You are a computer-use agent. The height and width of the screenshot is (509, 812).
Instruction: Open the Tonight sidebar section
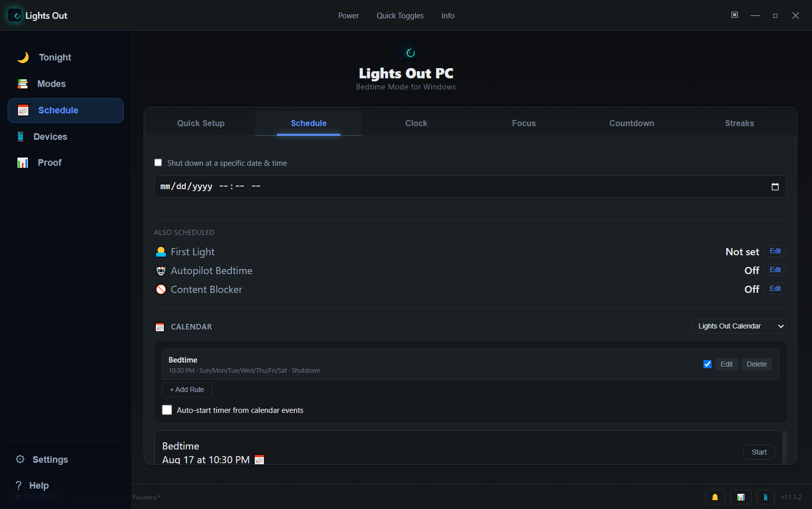65,57
